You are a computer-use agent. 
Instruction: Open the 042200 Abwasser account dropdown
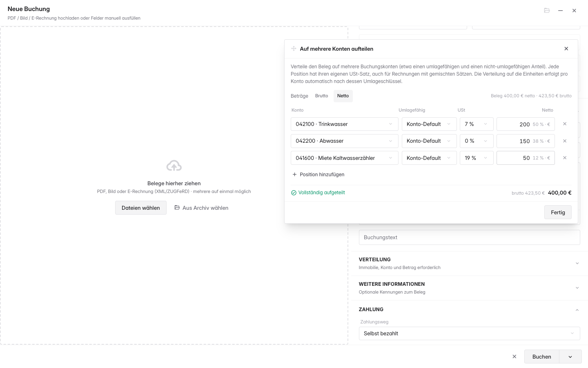(x=345, y=141)
